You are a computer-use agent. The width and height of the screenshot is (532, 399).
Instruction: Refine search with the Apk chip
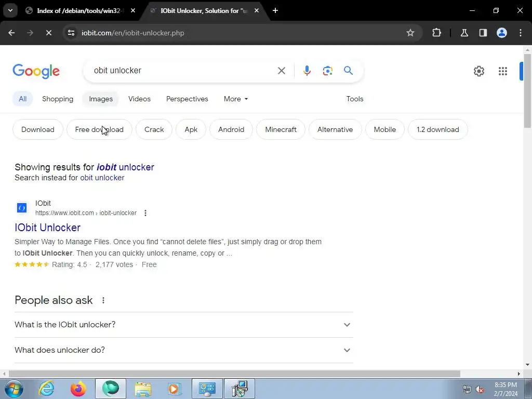191,129
